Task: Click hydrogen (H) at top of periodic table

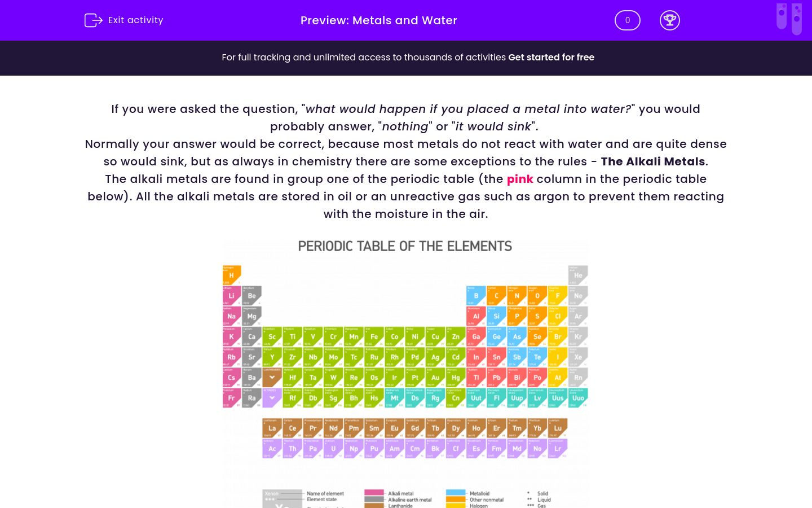Action: 231,275
